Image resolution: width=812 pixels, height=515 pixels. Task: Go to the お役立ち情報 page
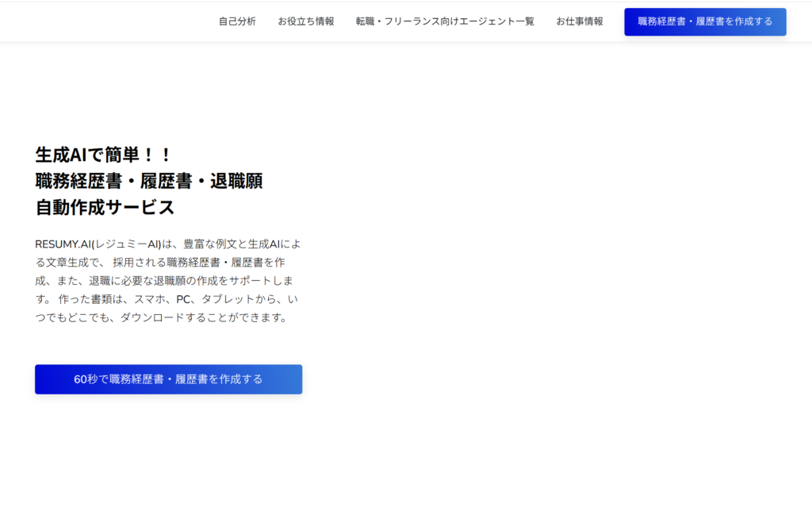tap(305, 21)
